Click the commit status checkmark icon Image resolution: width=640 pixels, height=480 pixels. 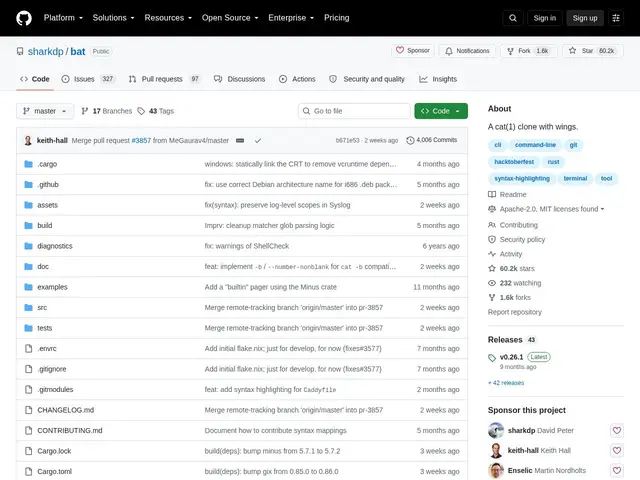tap(258, 141)
